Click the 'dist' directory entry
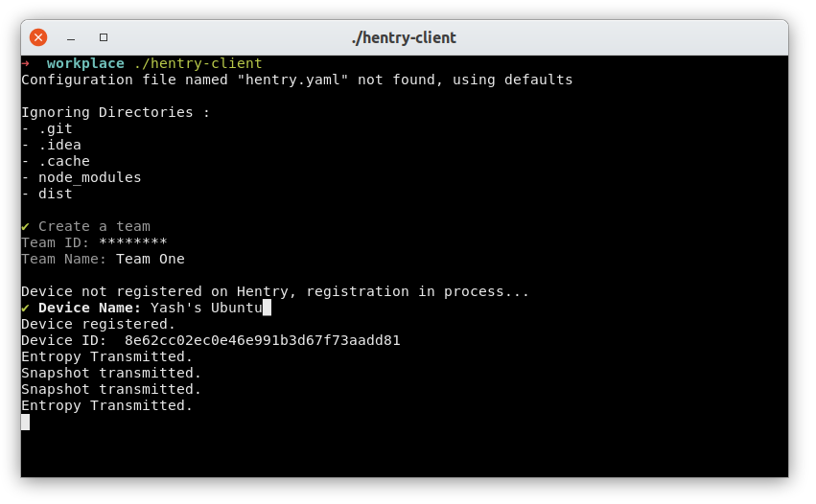 (x=56, y=194)
